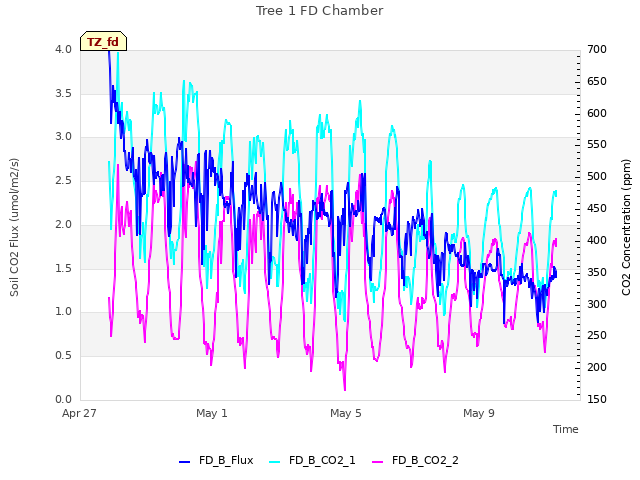The image size is (640, 480).
Task: Click the chart title Tree 1 FD Chamber
Action: (320, 11)
